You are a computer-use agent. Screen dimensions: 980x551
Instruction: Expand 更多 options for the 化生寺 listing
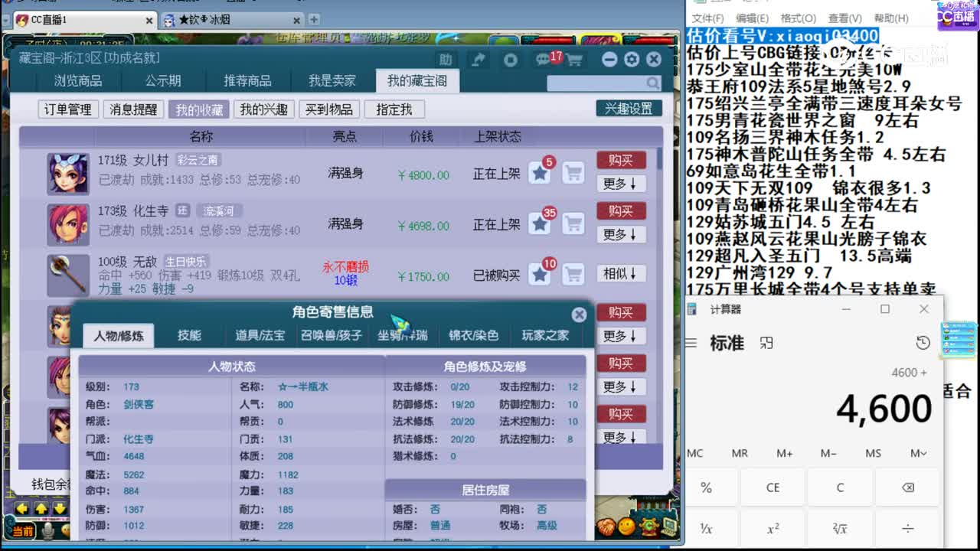click(620, 234)
